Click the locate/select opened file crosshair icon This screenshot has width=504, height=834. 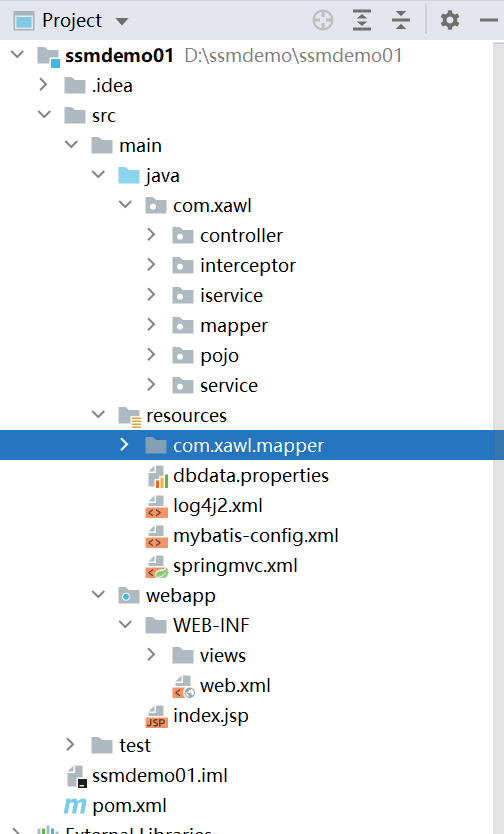point(323,20)
